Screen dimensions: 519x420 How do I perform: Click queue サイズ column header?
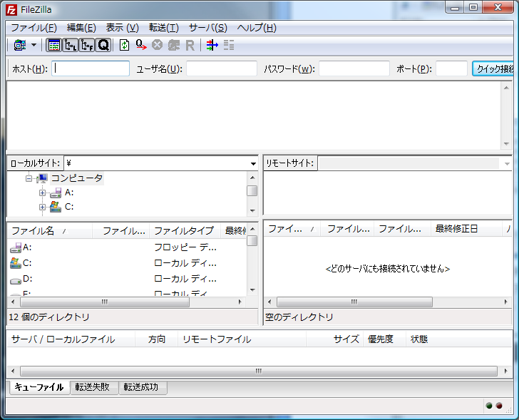334,339
